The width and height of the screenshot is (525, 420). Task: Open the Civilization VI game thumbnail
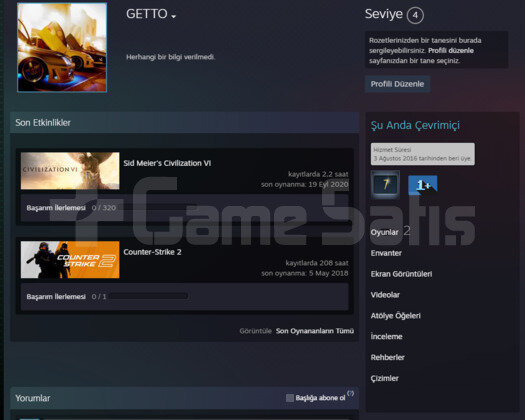click(x=70, y=171)
